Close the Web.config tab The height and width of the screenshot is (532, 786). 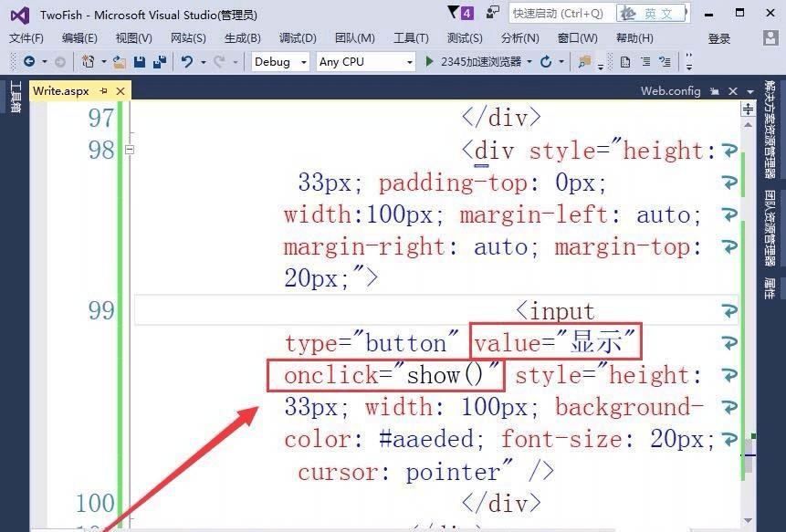pyautogui.click(x=733, y=91)
